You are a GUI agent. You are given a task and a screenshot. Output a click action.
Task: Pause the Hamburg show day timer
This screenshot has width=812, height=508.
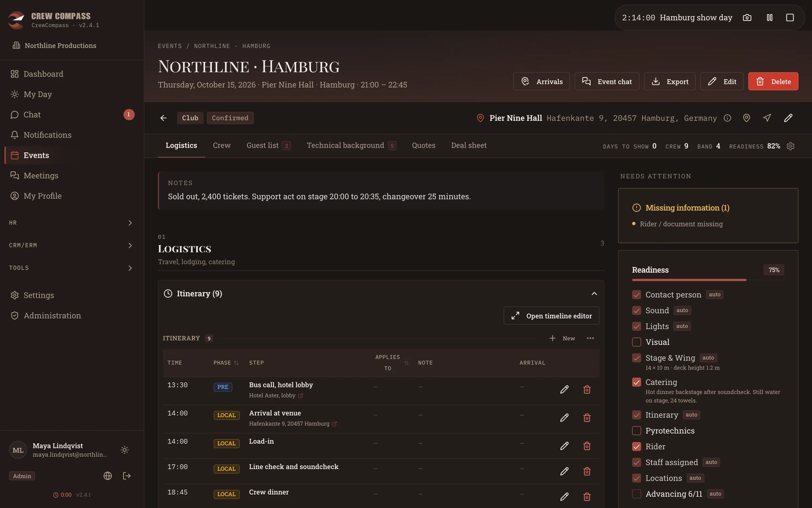769,18
